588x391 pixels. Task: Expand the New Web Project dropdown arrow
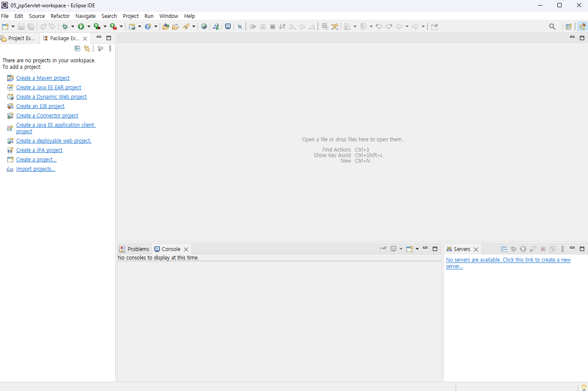[x=139, y=26]
